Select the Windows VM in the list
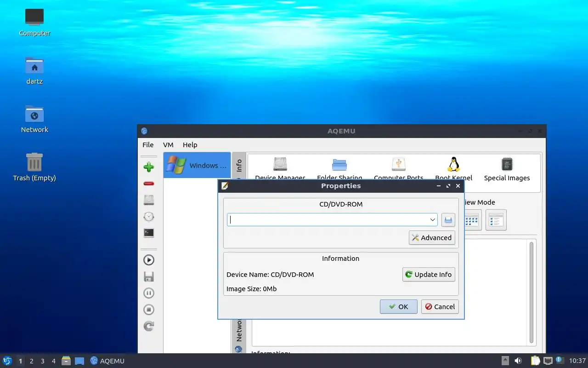The image size is (588, 368). 197,165
